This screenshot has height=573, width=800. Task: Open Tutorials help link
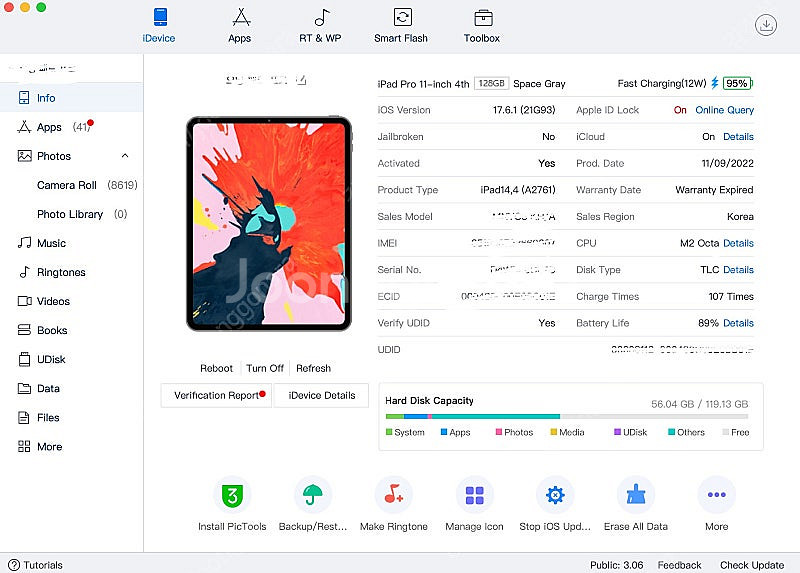pos(35,565)
